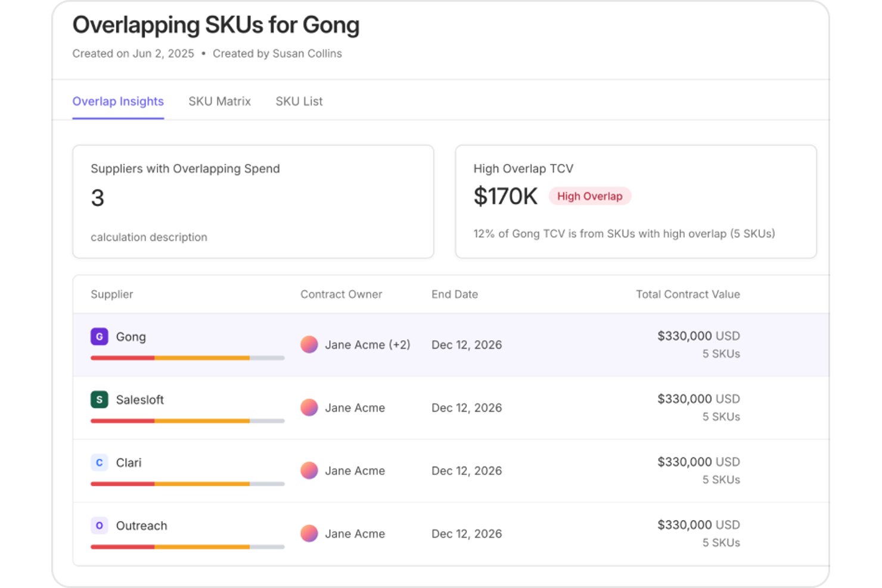Image resolution: width=882 pixels, height=588 pixels.
Task: Click the end date in Clari row
Action: tap(467, 471)
